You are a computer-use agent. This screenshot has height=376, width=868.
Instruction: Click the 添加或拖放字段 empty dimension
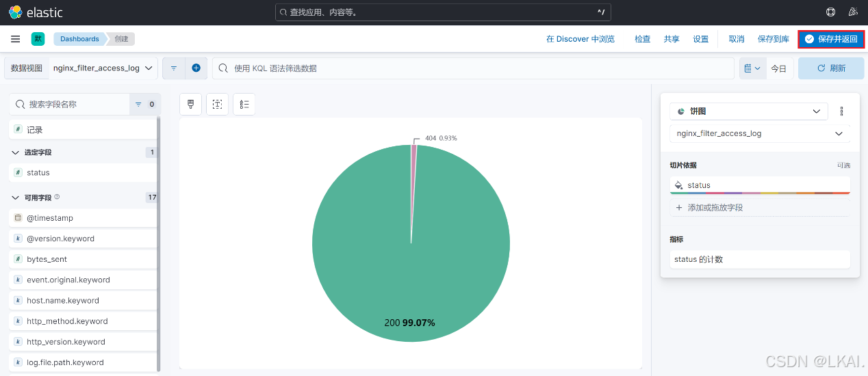760,207
